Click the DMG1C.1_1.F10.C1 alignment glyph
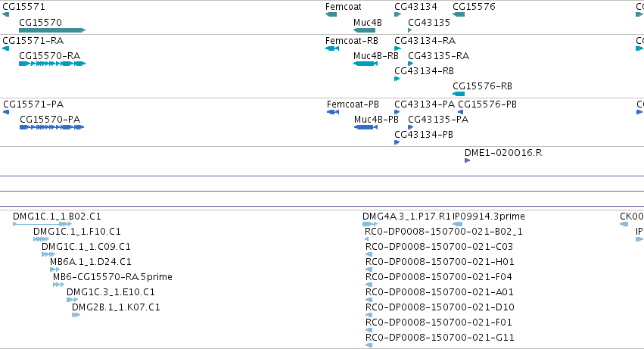This screenshot has width=644, height=349. tap(41, 239)
